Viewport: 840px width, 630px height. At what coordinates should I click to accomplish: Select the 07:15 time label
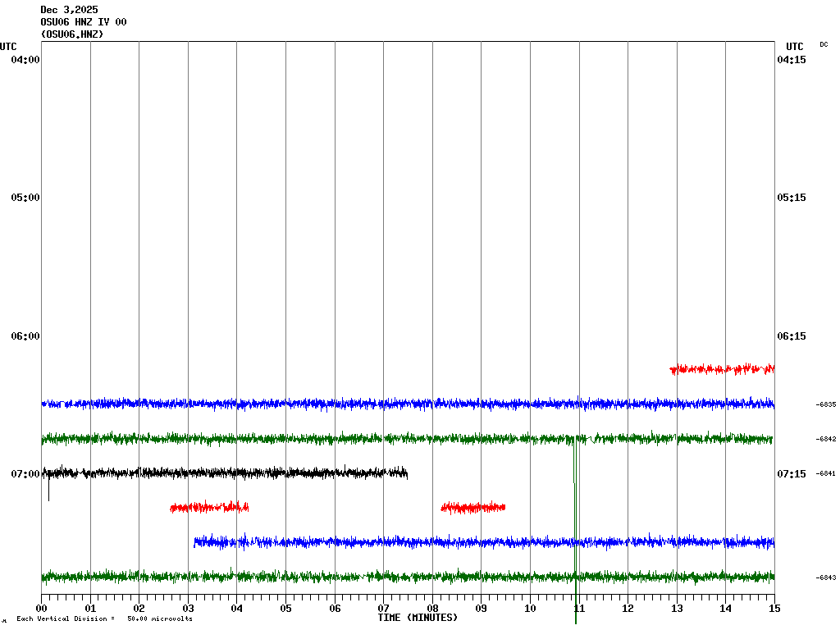791,474
